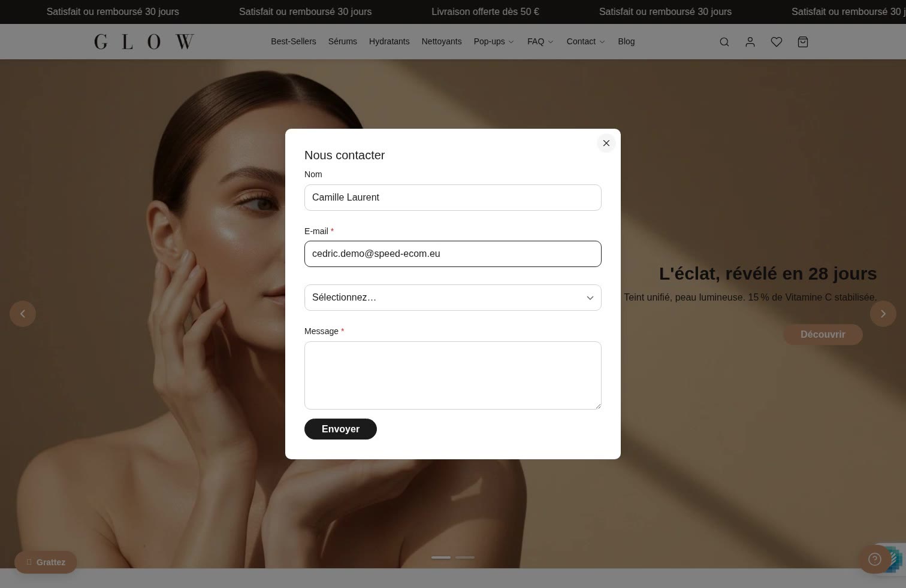Go to Hydratants category
The image size is (906, 588).
point(389,41)
